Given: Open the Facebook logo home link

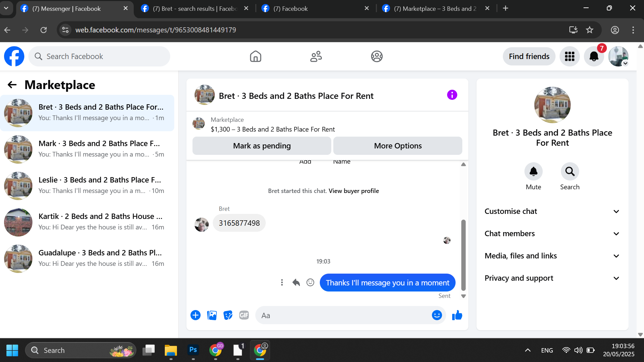Looking at the screenshot, I should (x=14, y=56).
